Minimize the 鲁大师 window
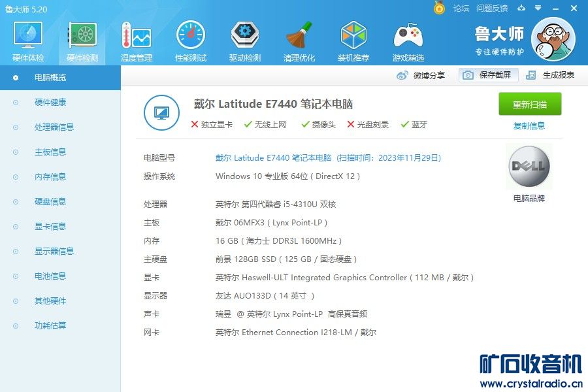 [x=556, y=8]
